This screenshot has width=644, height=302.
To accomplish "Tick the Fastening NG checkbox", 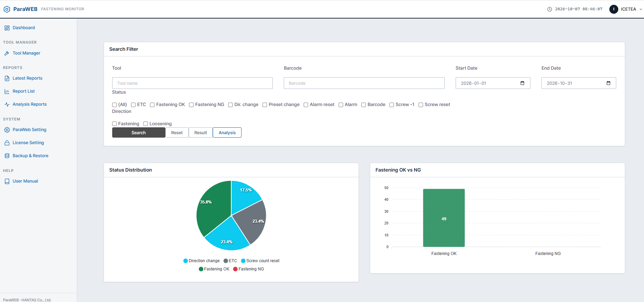I will [191, 105].
